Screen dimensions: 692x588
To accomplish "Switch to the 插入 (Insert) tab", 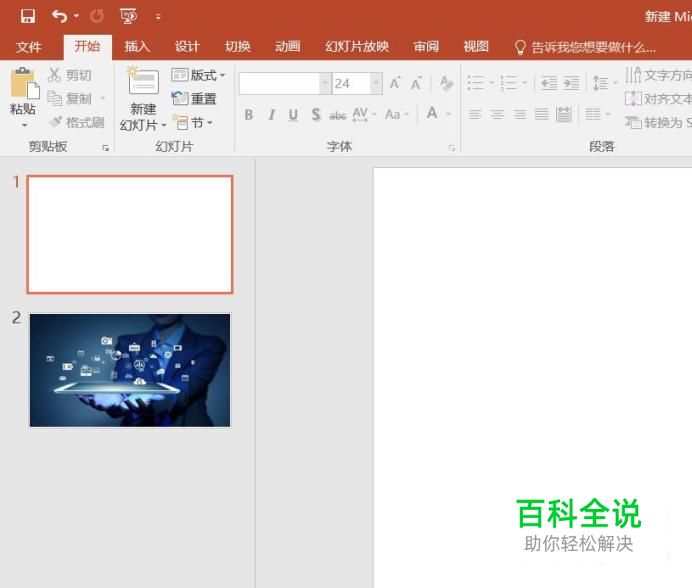I will click(x=137, y=46).
